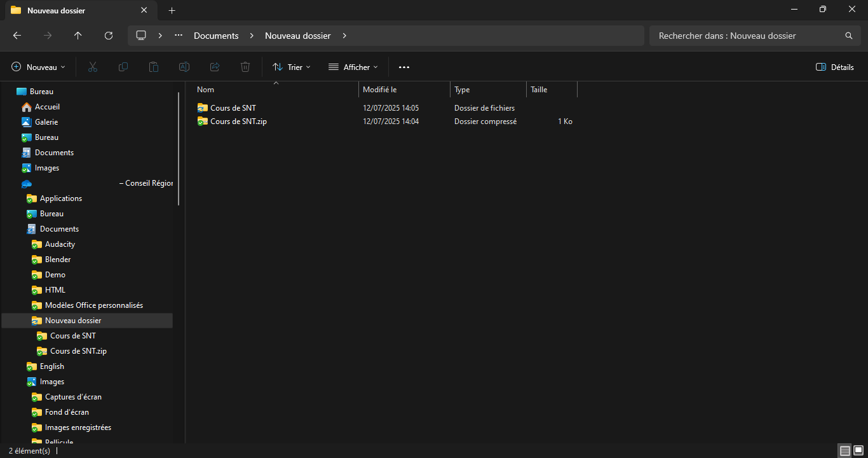Click the Rechercher dans Nouveau dossier search box

pos(750,36)
